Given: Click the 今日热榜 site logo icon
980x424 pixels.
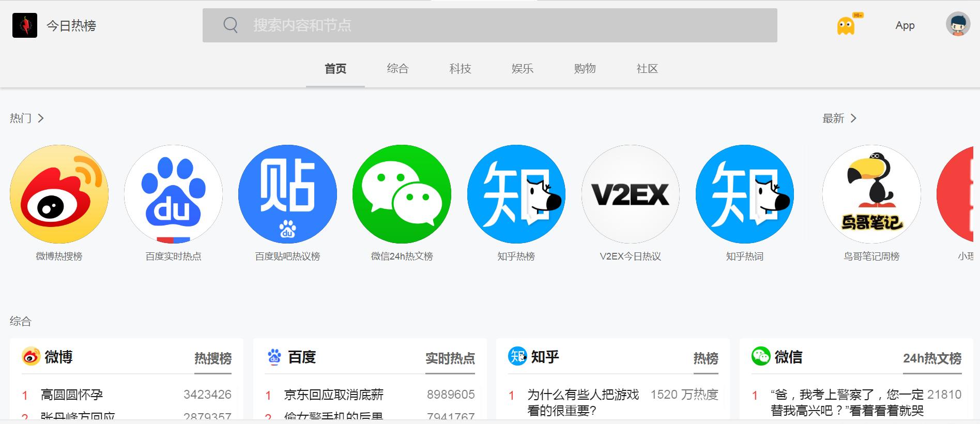Looking at the screenshot, I should tap(25, 25).
